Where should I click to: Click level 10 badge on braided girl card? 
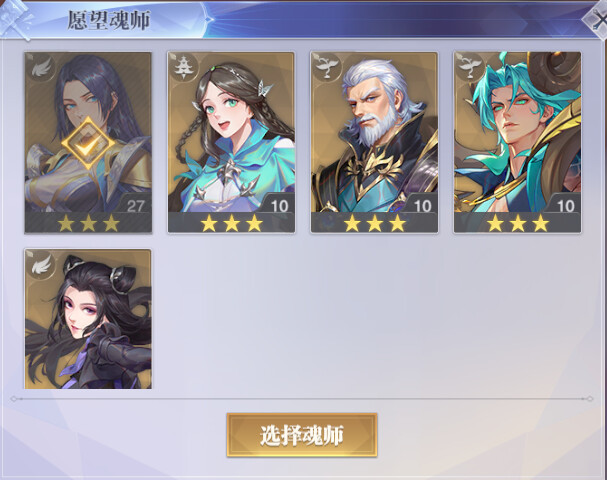click(x=279, y=205)
